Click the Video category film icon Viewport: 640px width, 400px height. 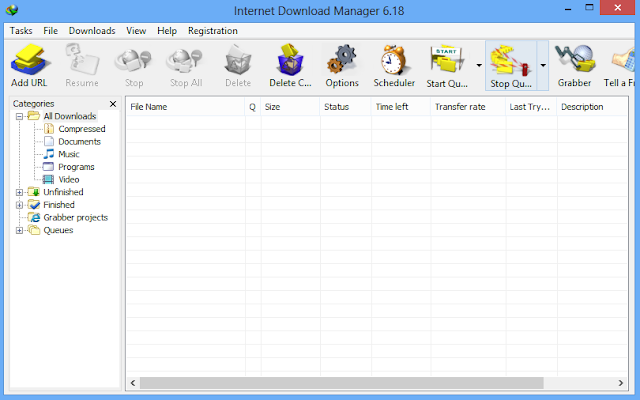(x=49, y=180)
